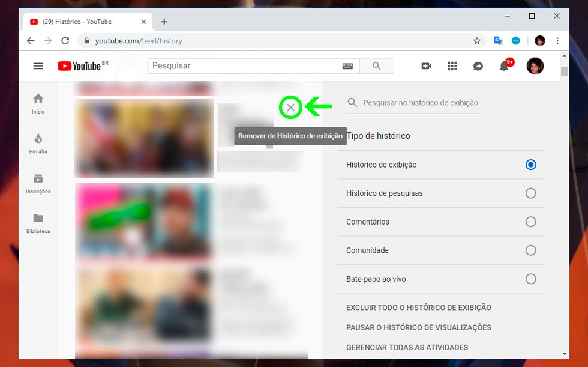Click the Tipo de histórico heading
The width and height of the screenshot is (588, 367).
point(378,136)
